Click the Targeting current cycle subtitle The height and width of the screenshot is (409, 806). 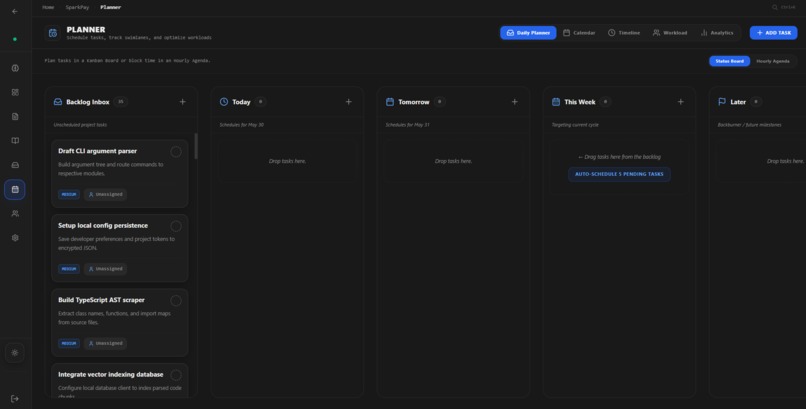coord(575,125)
